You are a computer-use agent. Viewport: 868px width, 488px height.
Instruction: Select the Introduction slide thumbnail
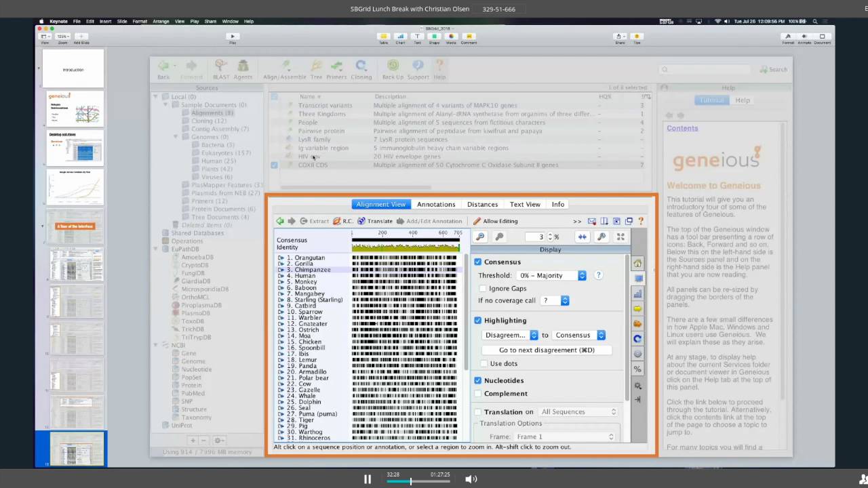tap(73, 69)
